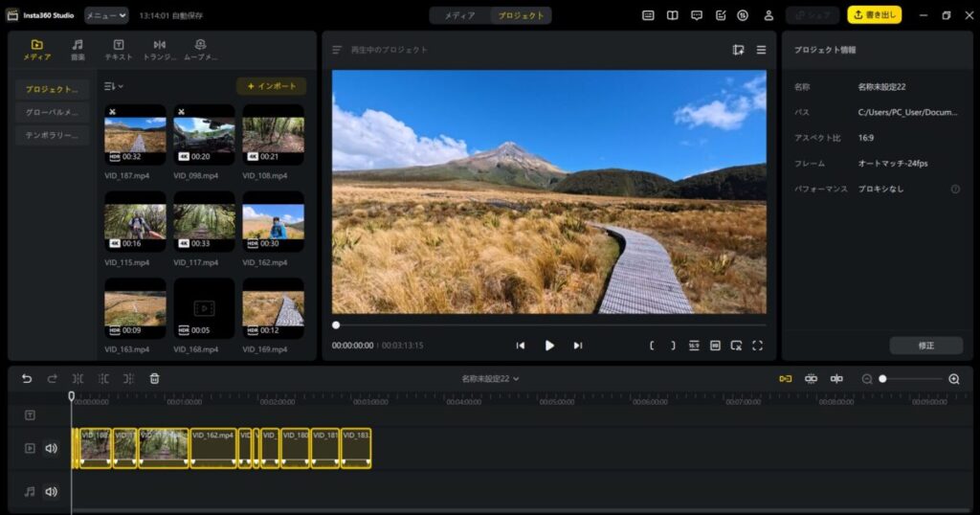
Task: Click the zoom-in magnifier on timeline
Action: click(953, 379)
